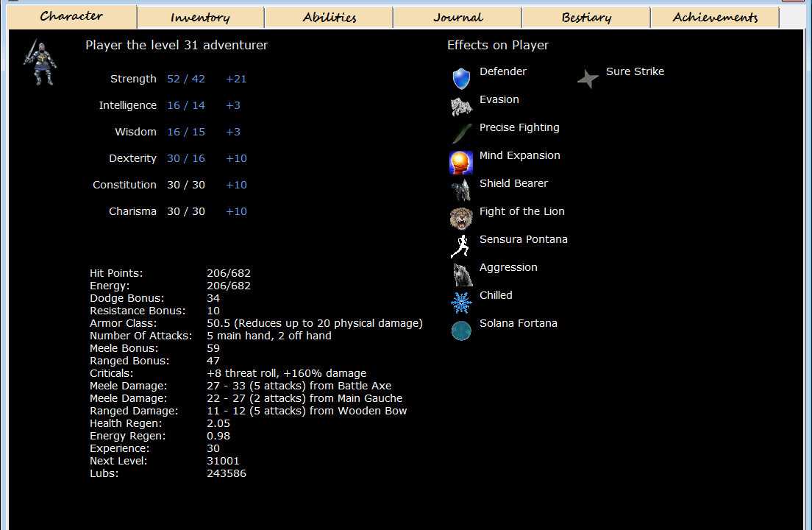The image size is (812, 530).
Task: Click the Lubs amount 243586
Action: pos(227,473)
